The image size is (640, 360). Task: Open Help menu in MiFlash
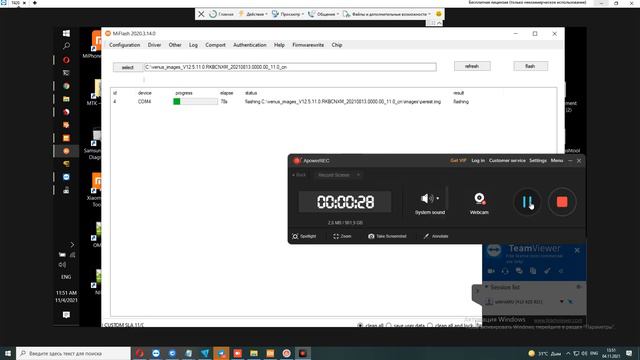pyautogui.click(x=279, y=45)
